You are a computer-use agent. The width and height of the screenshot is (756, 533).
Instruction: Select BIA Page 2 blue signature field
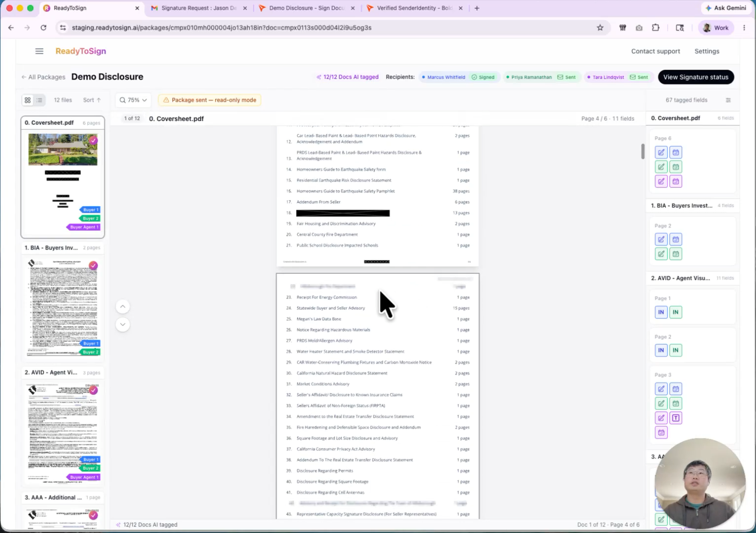point(661,239)
